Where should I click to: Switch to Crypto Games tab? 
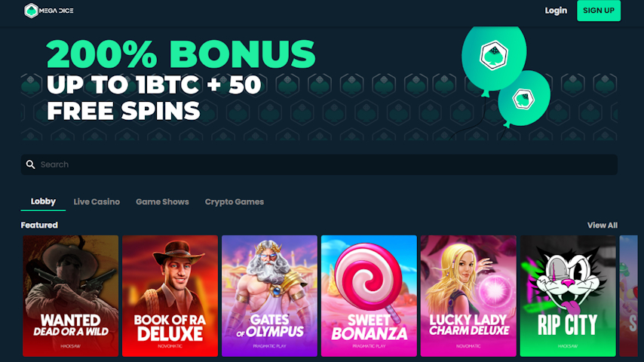[234, 202]
